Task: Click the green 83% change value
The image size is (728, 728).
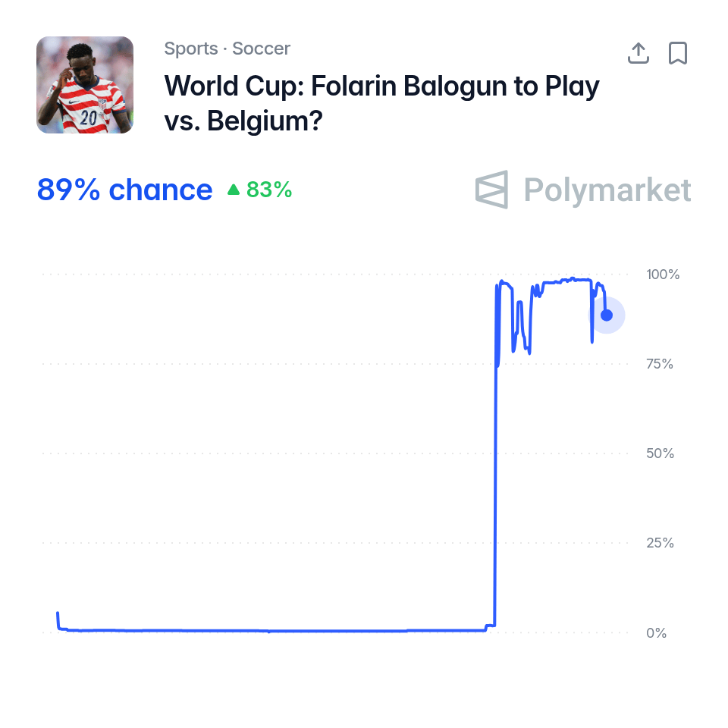Action: [268, 190]
